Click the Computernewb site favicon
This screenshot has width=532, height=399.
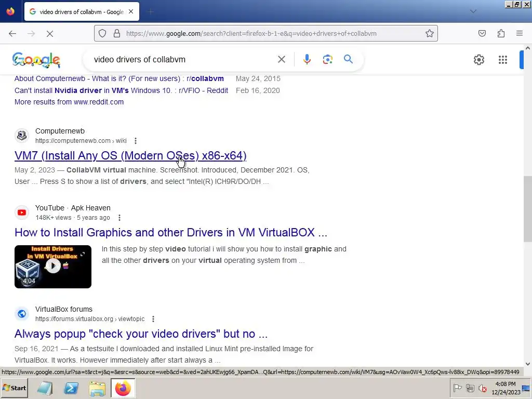22,136
